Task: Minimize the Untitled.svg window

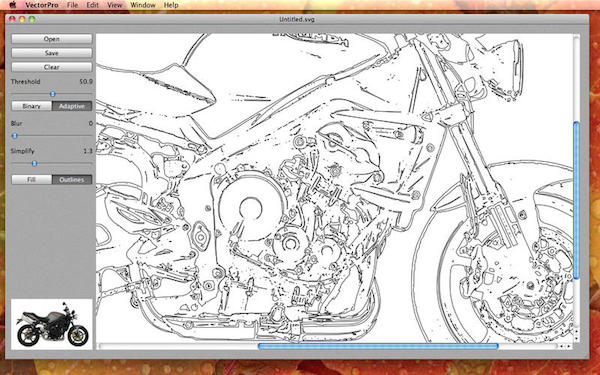Action: [22, 19]
